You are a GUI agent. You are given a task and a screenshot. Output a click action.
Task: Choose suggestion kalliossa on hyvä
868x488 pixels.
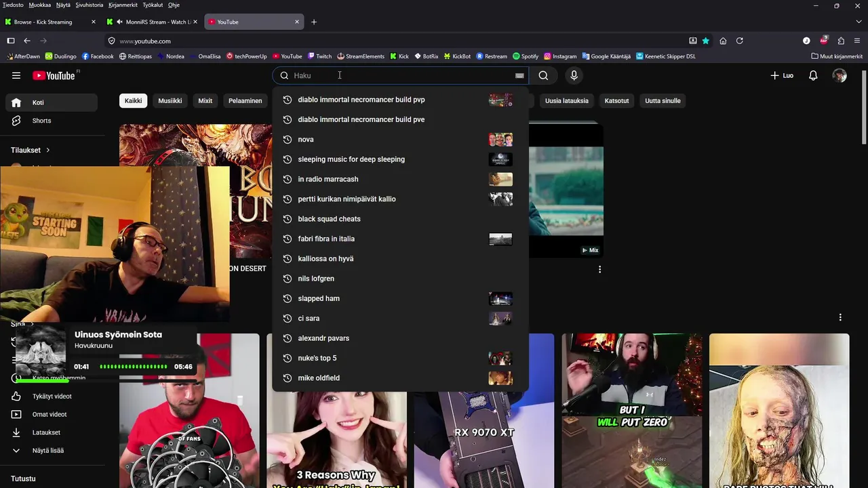pyautogui.click(x=400, y=259)
